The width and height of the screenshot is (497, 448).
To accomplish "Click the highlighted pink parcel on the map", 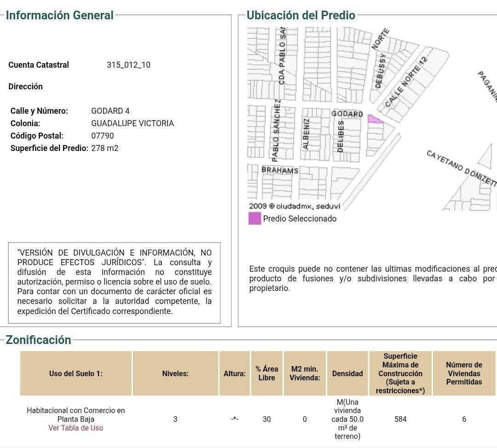I will [374, 119].
